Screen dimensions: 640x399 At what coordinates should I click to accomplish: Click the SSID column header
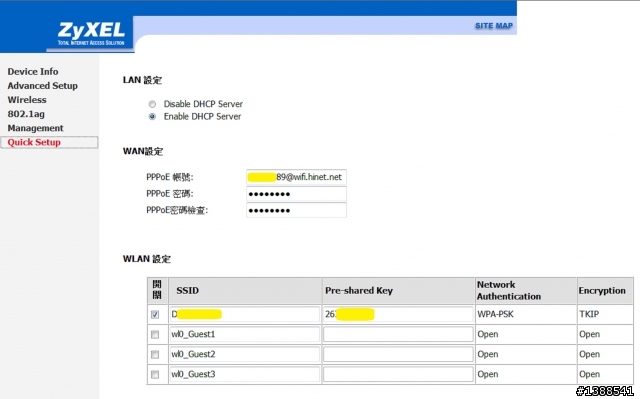pos(245,290)
